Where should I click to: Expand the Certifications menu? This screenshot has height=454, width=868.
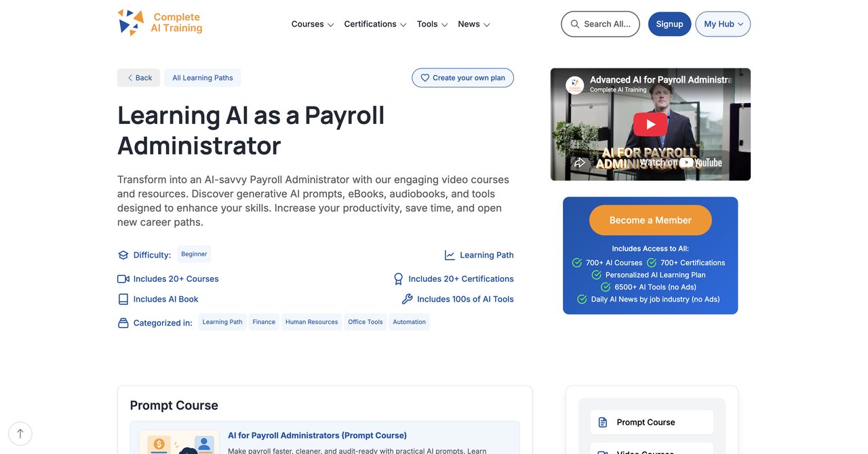pos(375,24)
